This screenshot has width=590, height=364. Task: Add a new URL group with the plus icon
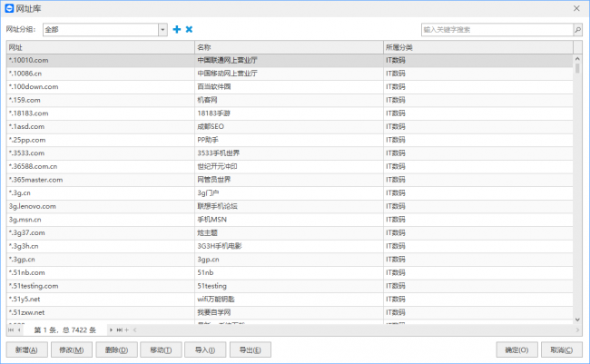coord(176,29)
